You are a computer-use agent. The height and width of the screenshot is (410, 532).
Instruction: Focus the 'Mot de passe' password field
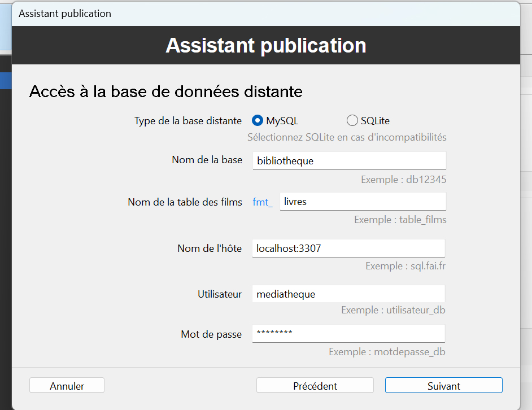point(348,333)
